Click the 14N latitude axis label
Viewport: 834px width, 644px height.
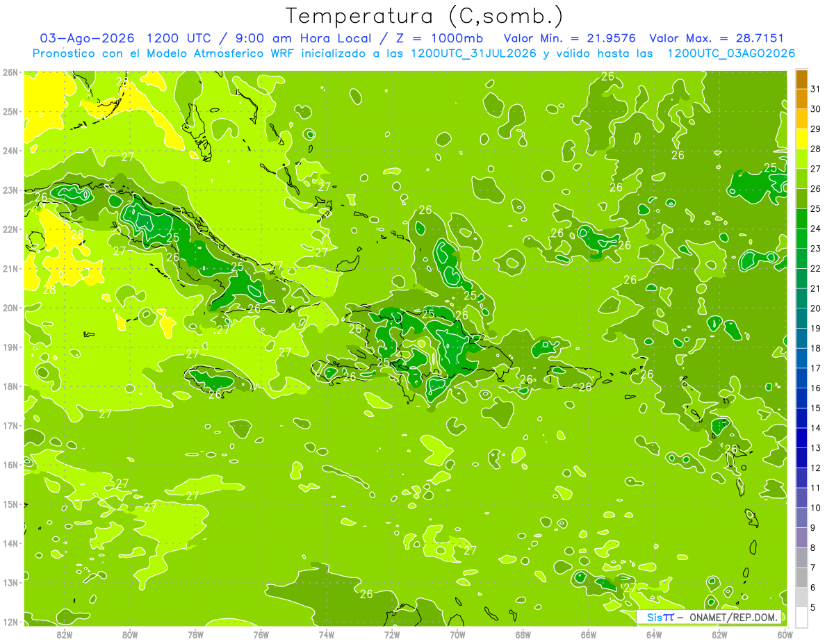pyautogui.click(x=10, y=543)
